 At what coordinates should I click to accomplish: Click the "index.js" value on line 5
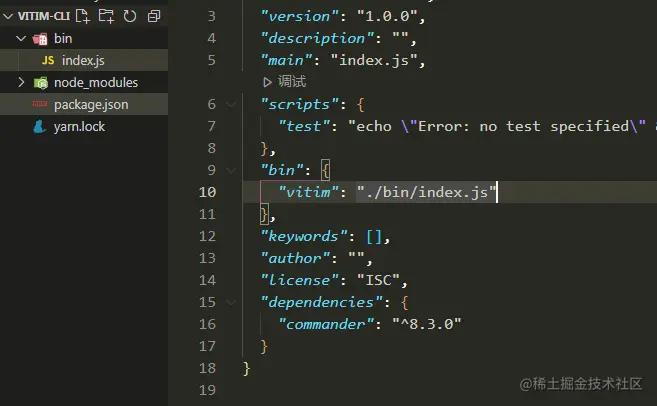coord(374,60)
